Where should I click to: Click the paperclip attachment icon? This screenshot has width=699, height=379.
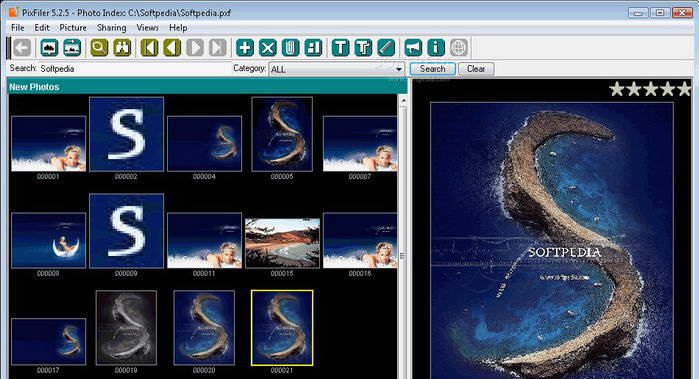coord(290,48)
